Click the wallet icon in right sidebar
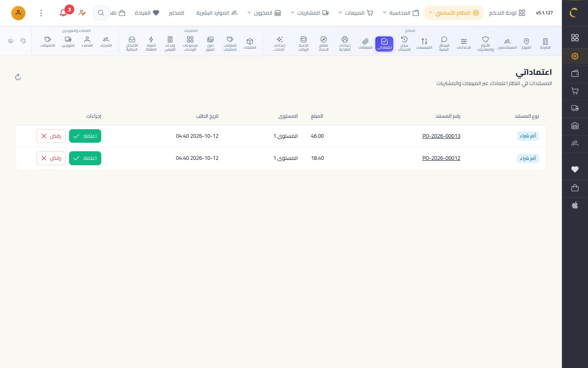 (x=575, y=74)
